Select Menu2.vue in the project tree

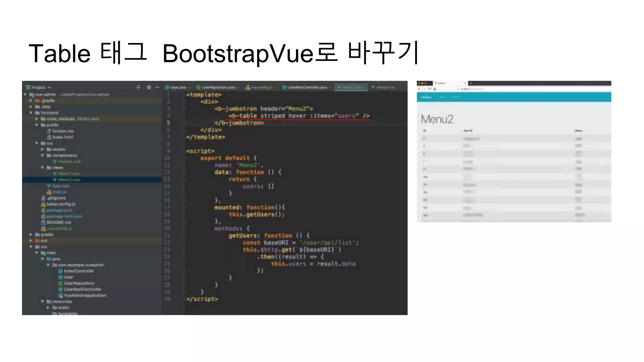tap(69, 180)
